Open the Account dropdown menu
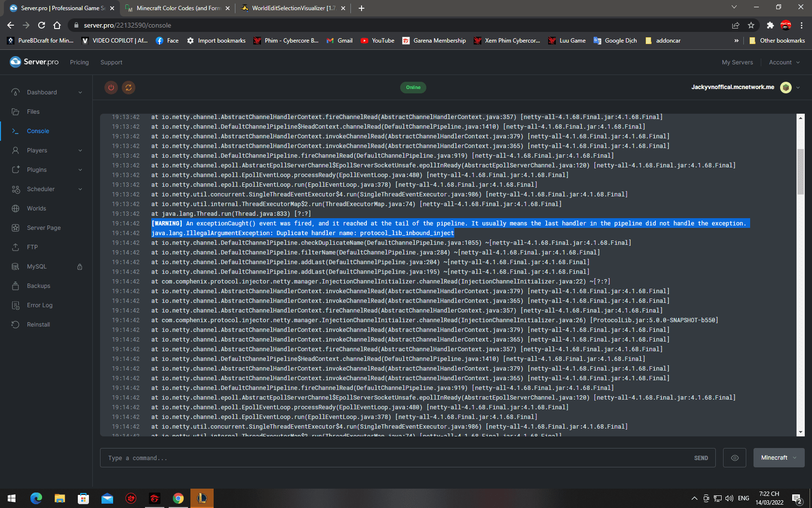This screenshot has width=812, height=508. [x=784, y=62]
